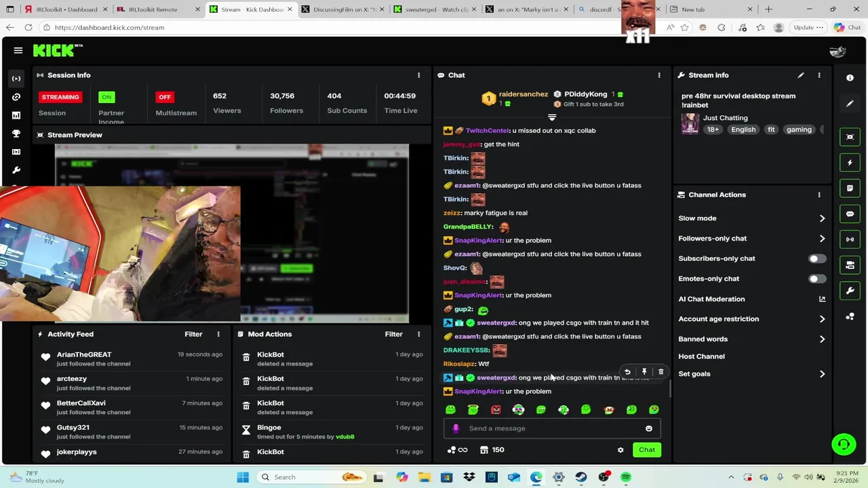
Task: Click the shop icon showing 150
Action: [492, 450]
